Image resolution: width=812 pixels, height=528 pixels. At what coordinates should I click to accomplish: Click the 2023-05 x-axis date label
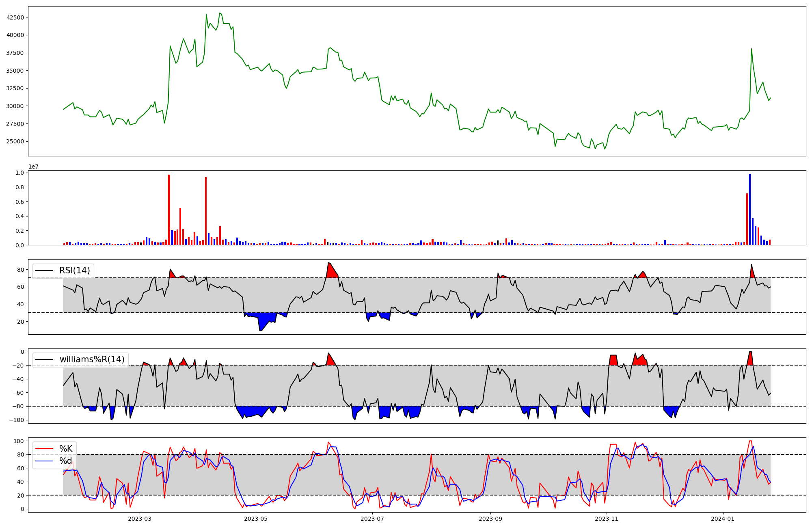tap(256, 519)
